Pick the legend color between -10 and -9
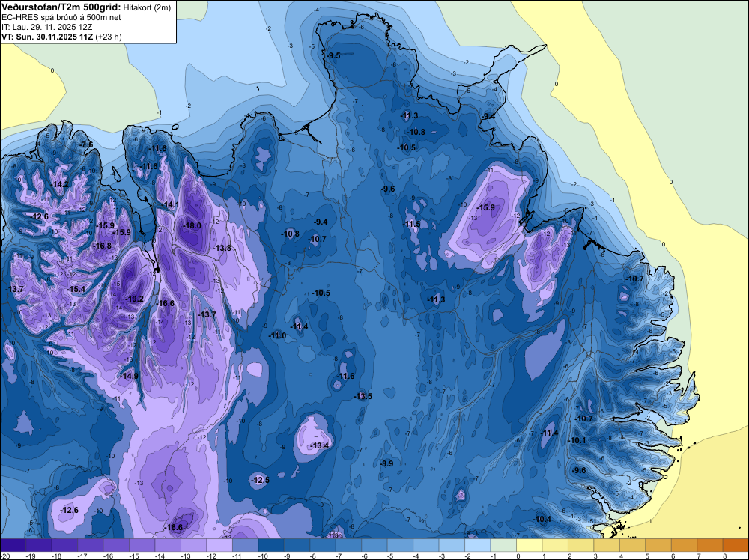Viewport: 749px width, 560px height. 271,545
